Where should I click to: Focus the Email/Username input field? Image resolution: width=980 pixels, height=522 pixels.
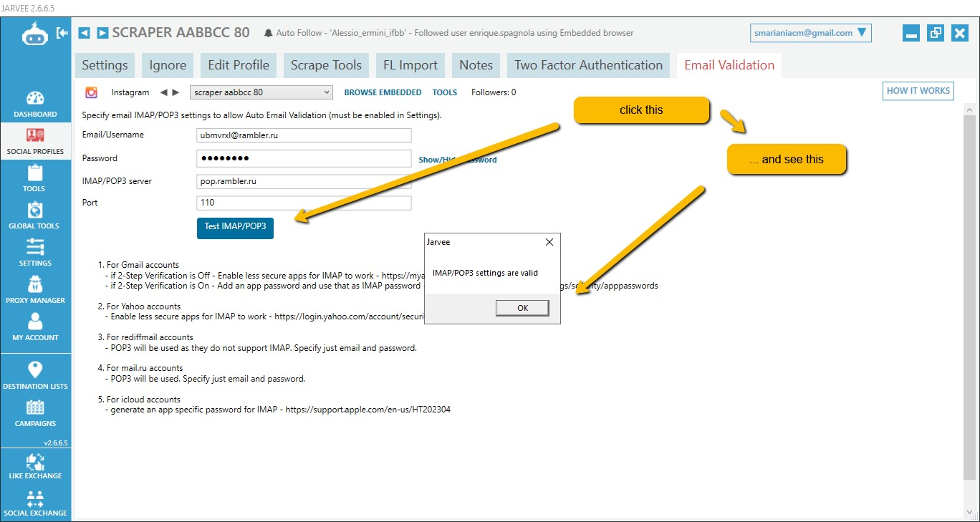pyautogui.click(x=304, y=135)
